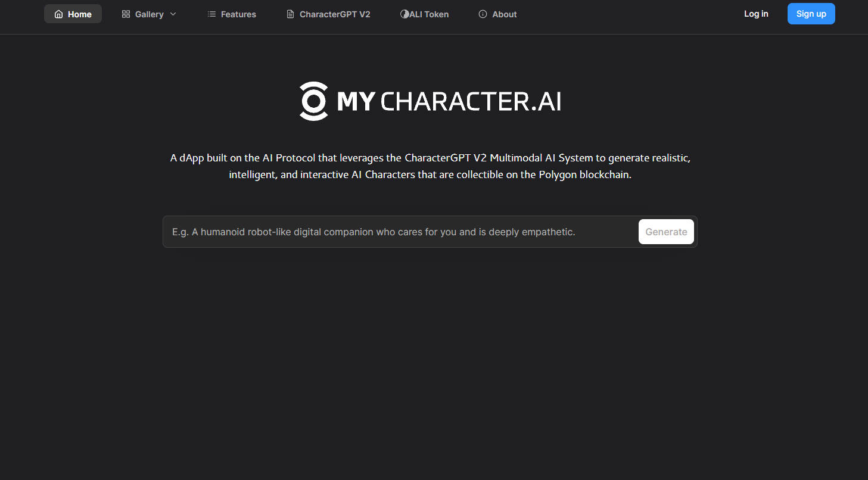This screenshot has height=480, width=868.
Task: Open the Gallery menu
Action: (148, 14)
